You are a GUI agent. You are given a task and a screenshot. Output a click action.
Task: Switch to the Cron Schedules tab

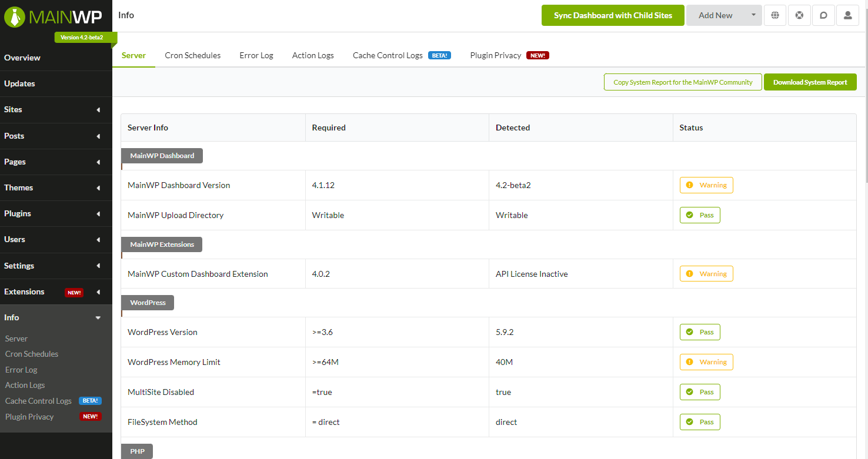(x=193, y=55)
